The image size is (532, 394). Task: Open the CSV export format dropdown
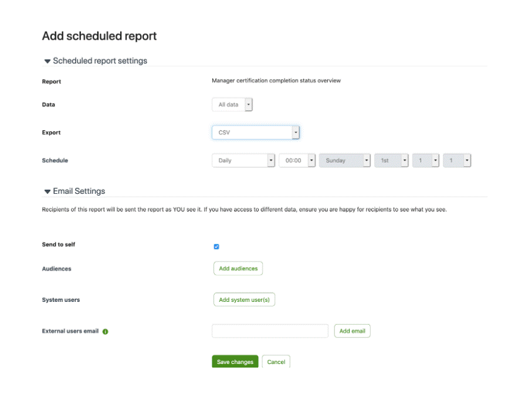point(256,133)
